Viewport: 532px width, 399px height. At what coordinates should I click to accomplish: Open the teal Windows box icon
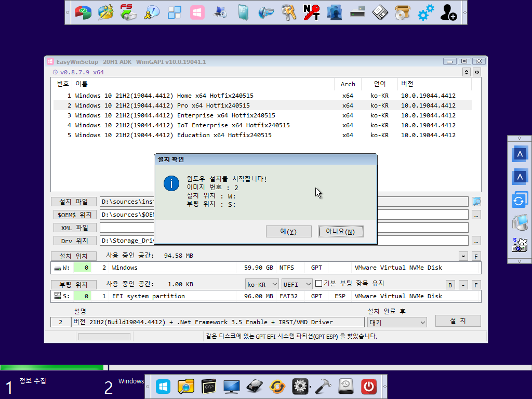[243, 12]
